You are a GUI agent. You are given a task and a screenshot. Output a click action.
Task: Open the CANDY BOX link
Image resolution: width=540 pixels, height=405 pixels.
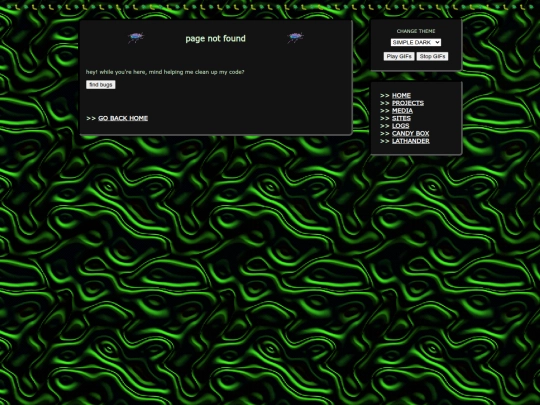click(411, 133)
